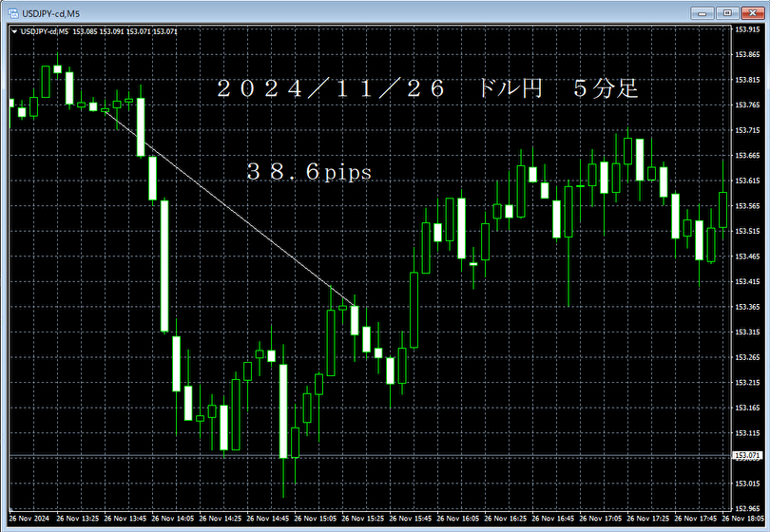This screenshot has width=770, height=532.
Task: Click the '26 Nov 16:45' time axis label
Action: coord(553,519)
